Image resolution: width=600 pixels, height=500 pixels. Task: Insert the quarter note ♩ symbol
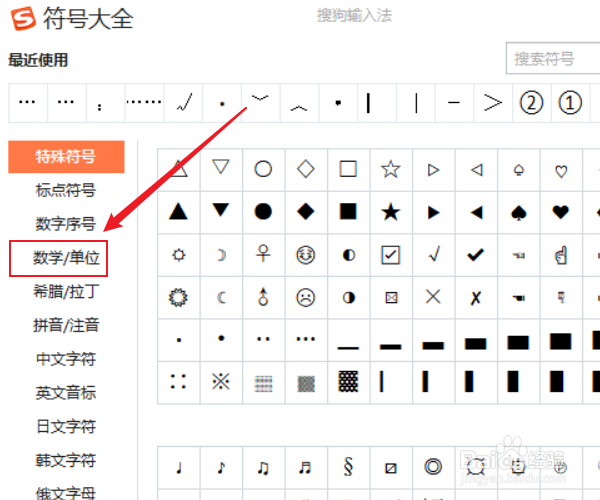click(x=178, y=467)
